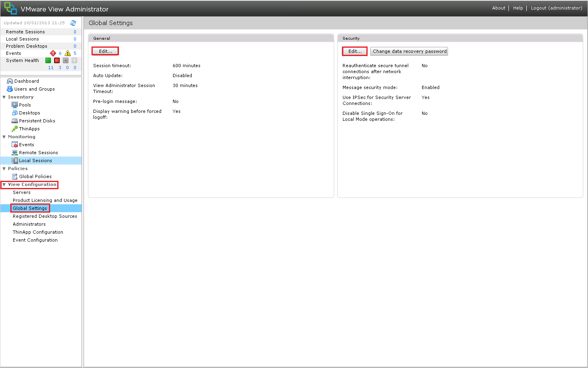Image resolution: width=588 pixels, height=368 pixels.
Task: Collapse the Monitoring tree section
Action: tap(4, 137)
